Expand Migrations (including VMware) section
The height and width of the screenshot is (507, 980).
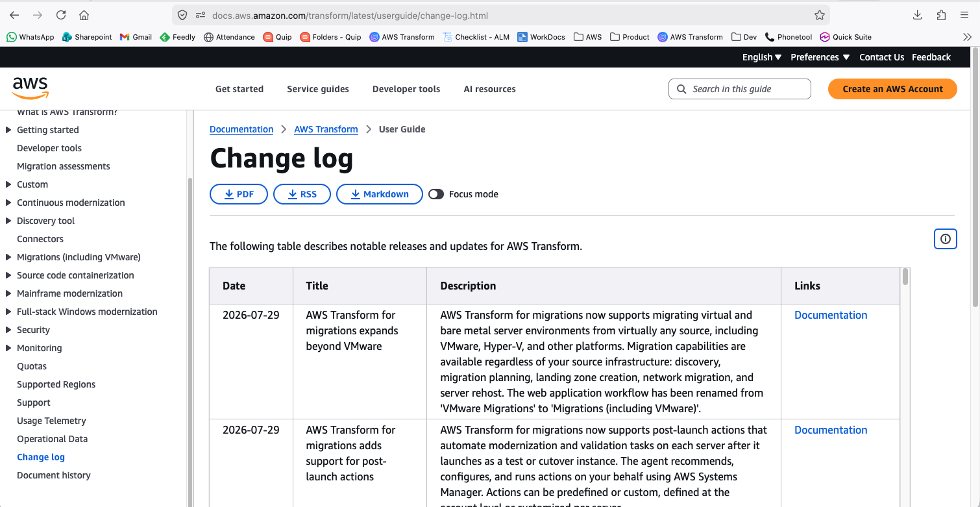tap(8, 257)
